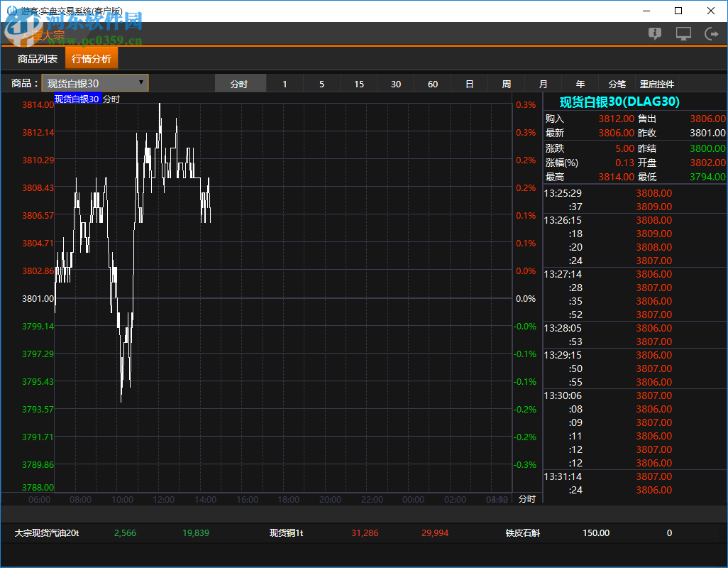
Task: Click the 购入 price 3812.00
Action: (x=616, y=119)
